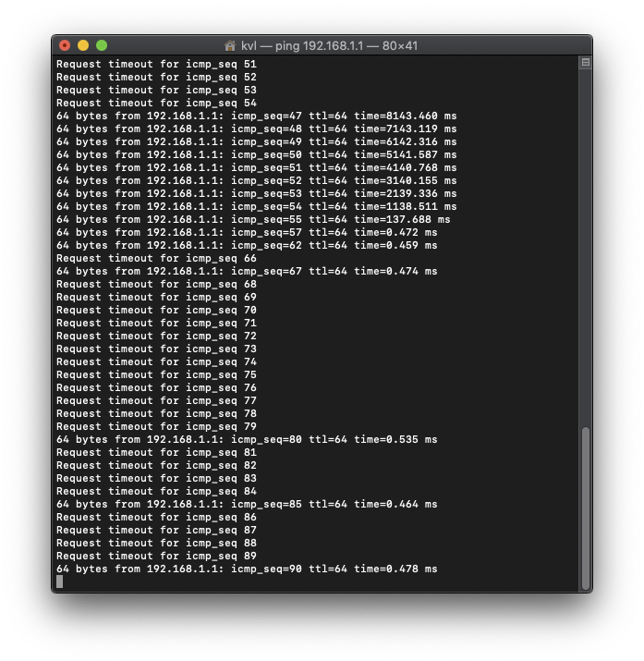Click 'icmp_seq=90' in the last reply

coord(266,569)
